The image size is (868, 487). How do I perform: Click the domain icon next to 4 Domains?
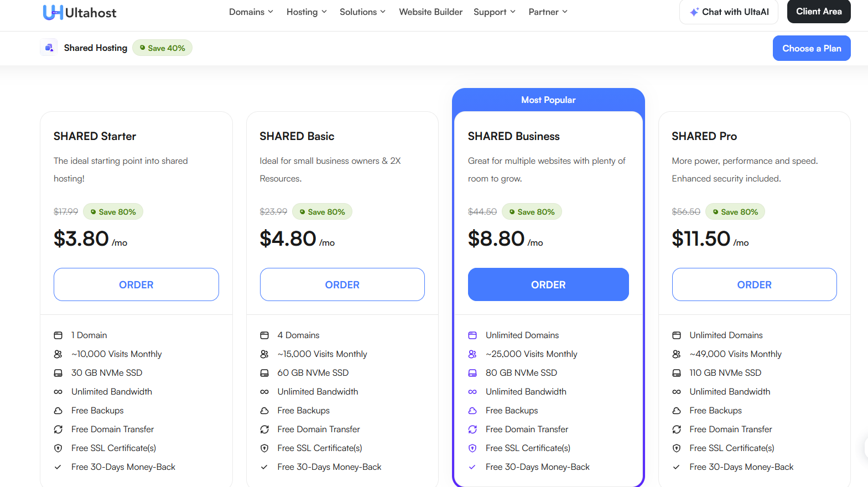coord(264,335)
